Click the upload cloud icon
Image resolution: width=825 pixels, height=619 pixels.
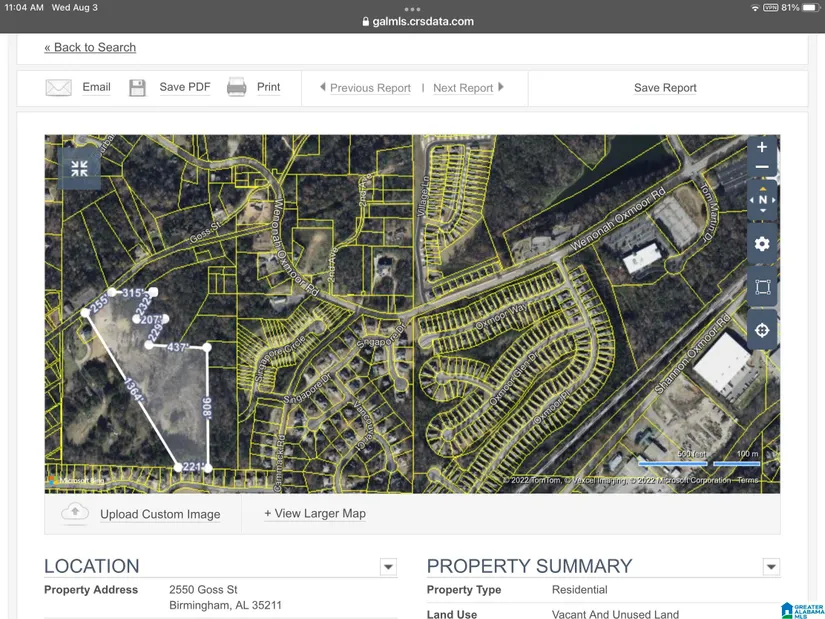[x=75, y=513]
